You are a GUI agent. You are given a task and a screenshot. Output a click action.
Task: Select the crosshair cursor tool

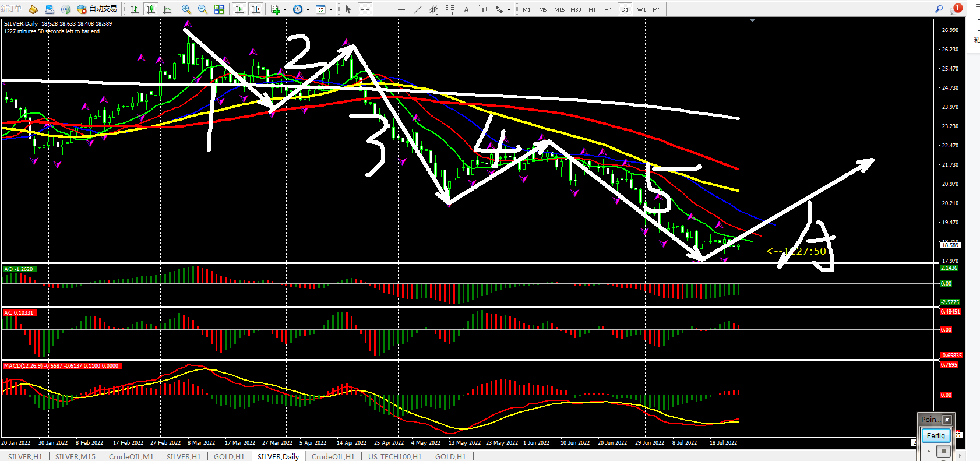(365, 9)
